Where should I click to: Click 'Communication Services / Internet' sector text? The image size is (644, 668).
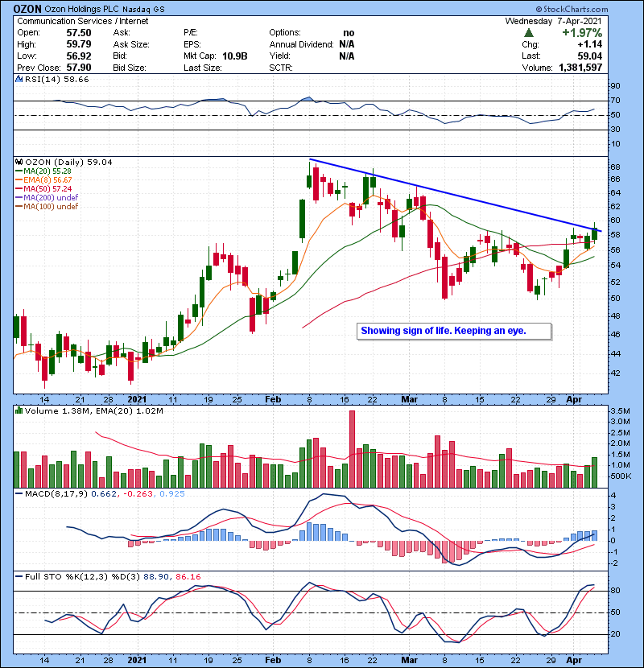83,21
